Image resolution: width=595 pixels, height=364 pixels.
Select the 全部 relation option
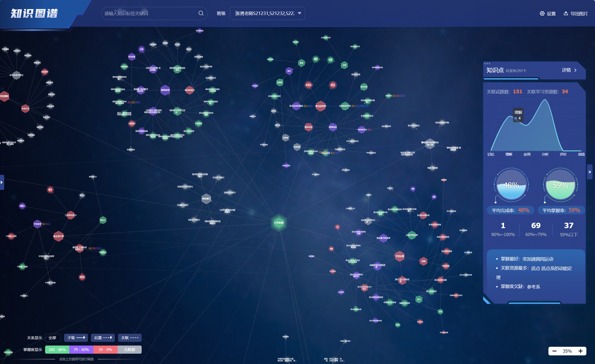[53, 338]
